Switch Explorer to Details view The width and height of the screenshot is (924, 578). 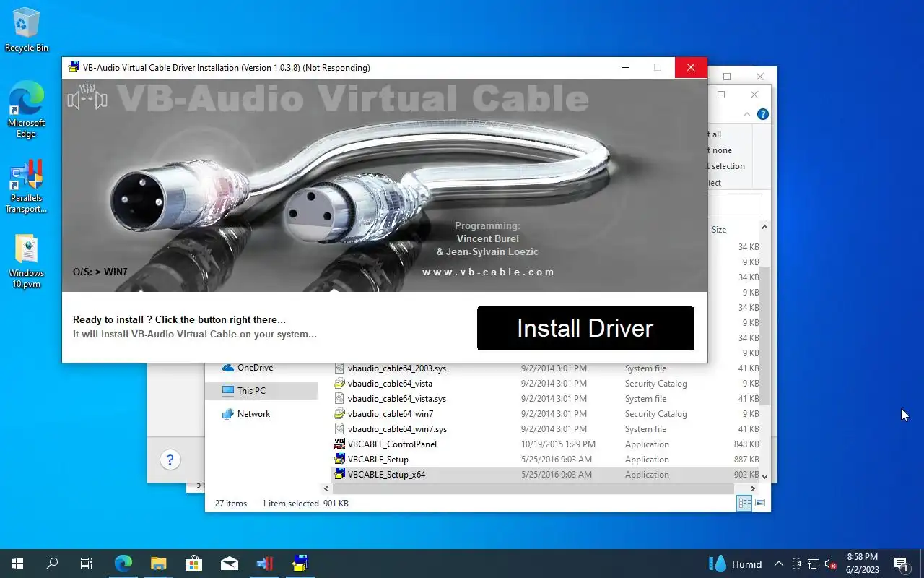[x=744, y=503]
